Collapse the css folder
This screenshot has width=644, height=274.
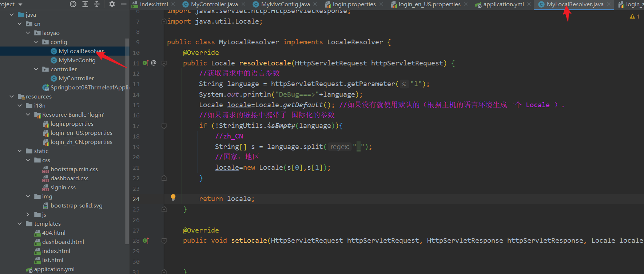[x=28, y=160]
